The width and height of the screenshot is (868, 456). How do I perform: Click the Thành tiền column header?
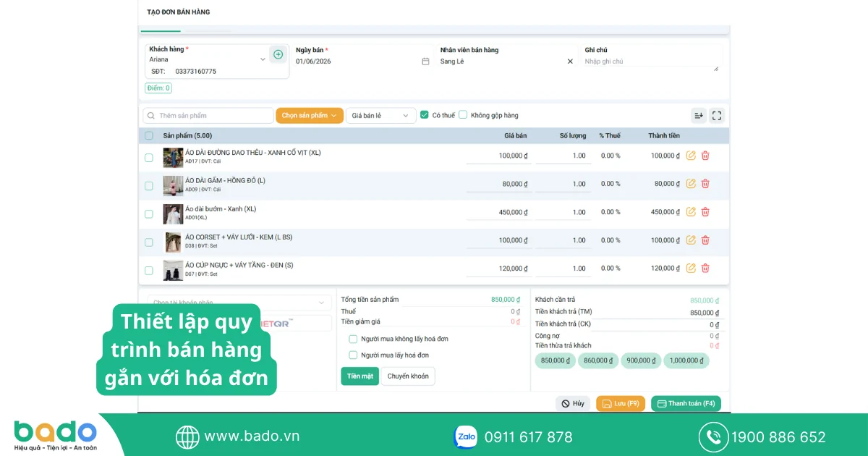pyautogui.click(x=664, y=135)
